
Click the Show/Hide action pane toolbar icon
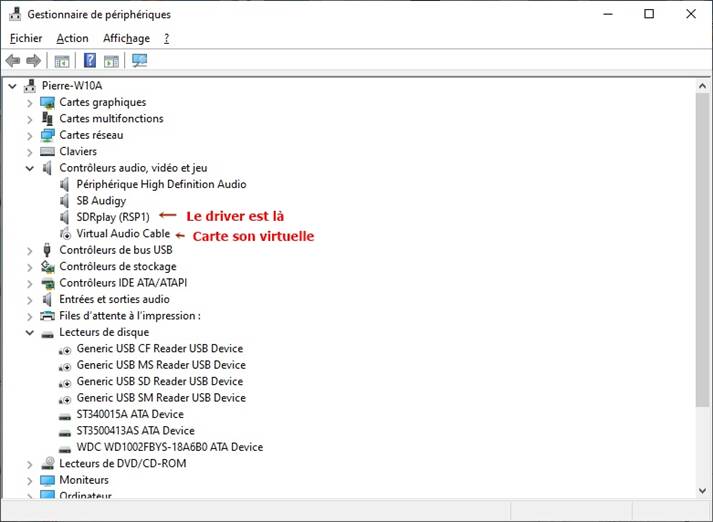coord(111,61)
